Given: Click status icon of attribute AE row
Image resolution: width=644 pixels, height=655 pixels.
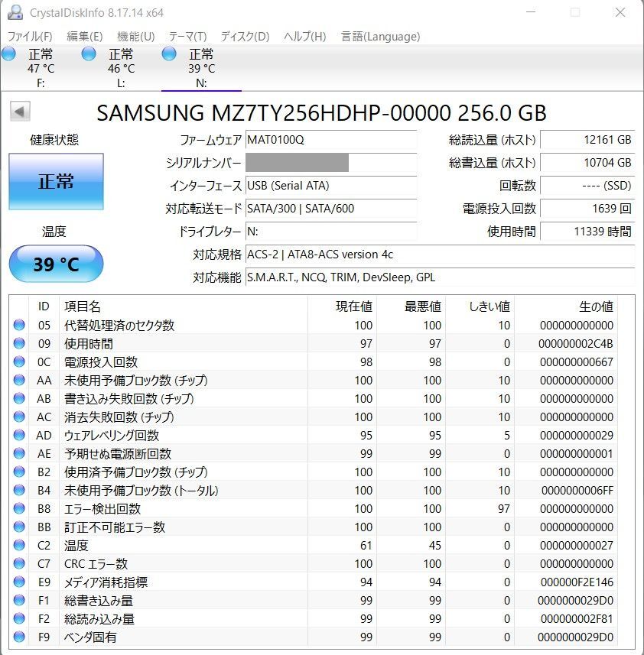Looking at the screenshot, I should tap(19, 453).
